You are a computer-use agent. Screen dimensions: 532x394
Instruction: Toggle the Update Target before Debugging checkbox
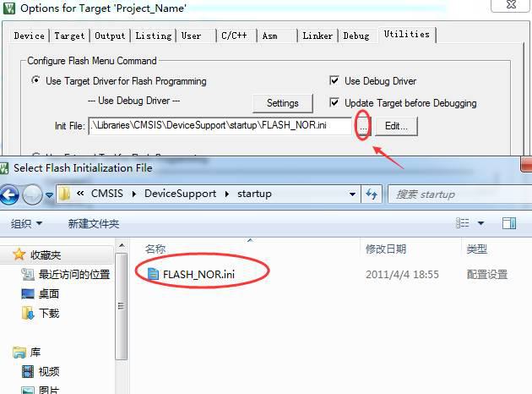pos(334,102)
